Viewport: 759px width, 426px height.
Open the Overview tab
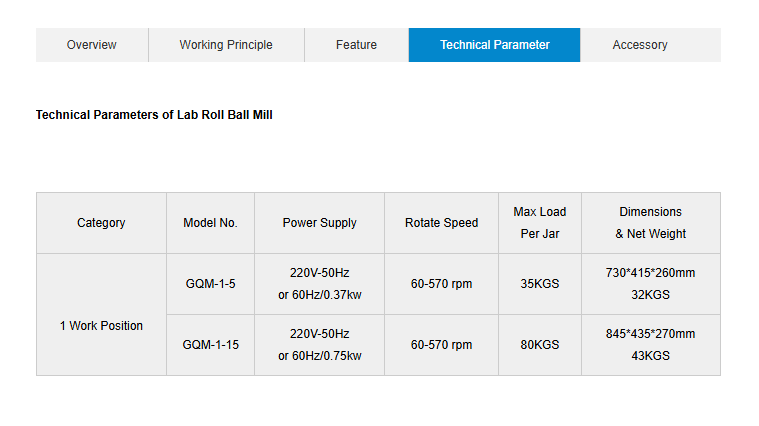92,45
